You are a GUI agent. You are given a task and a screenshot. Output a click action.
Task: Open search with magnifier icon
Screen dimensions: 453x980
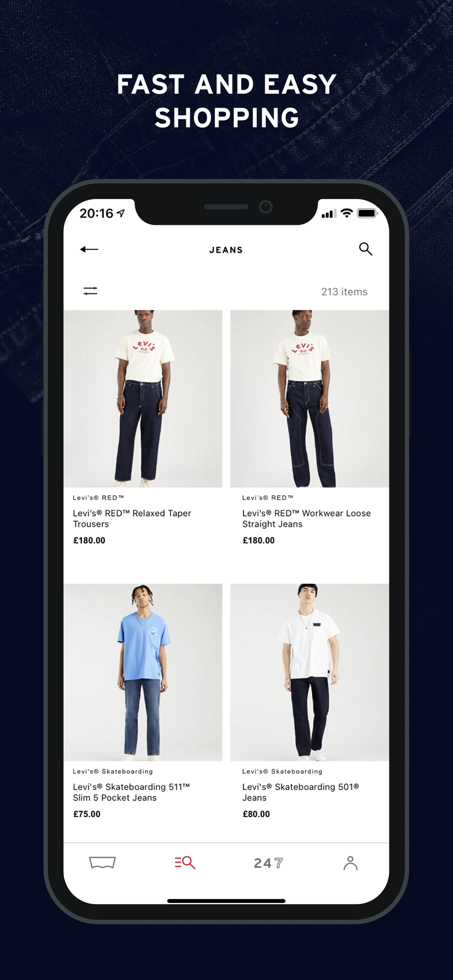point(365,249)
